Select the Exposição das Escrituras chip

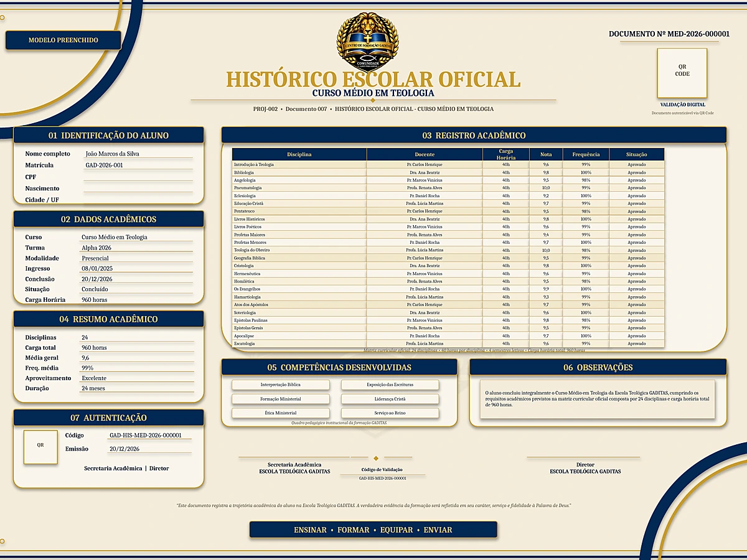click(390, 385)
